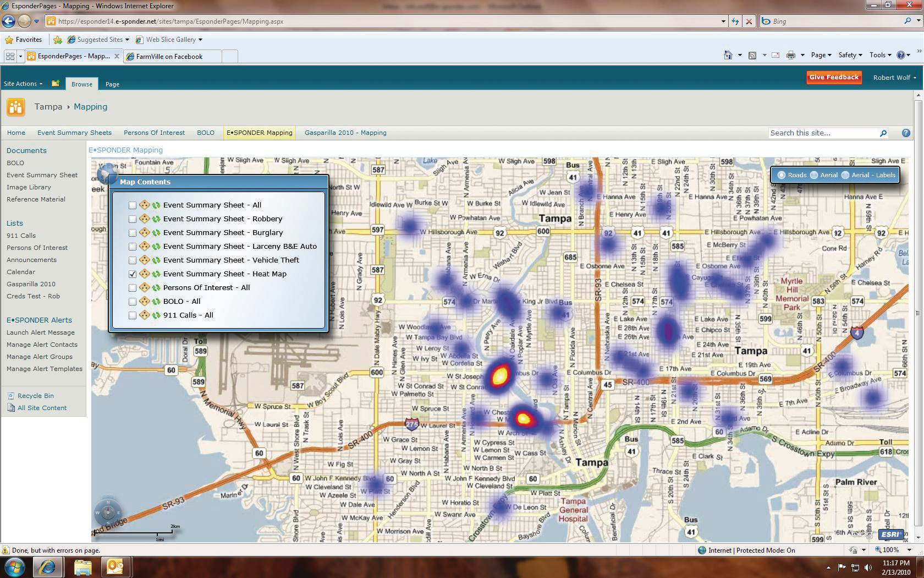Type in the Search this site field
Viewport: 924px width, 578px height.
click(x=822, y=133)
